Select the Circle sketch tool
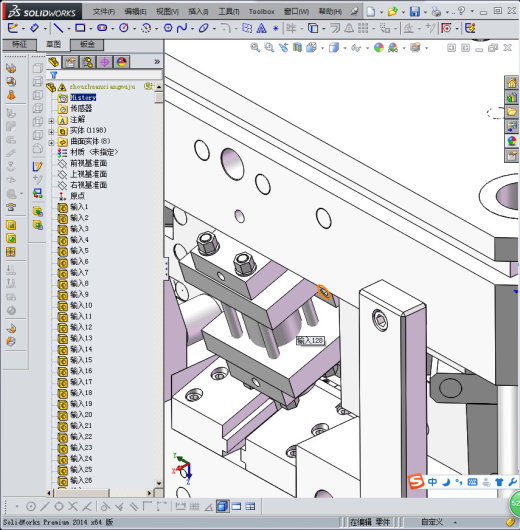 pyautogui.click(x=124, y=28)
